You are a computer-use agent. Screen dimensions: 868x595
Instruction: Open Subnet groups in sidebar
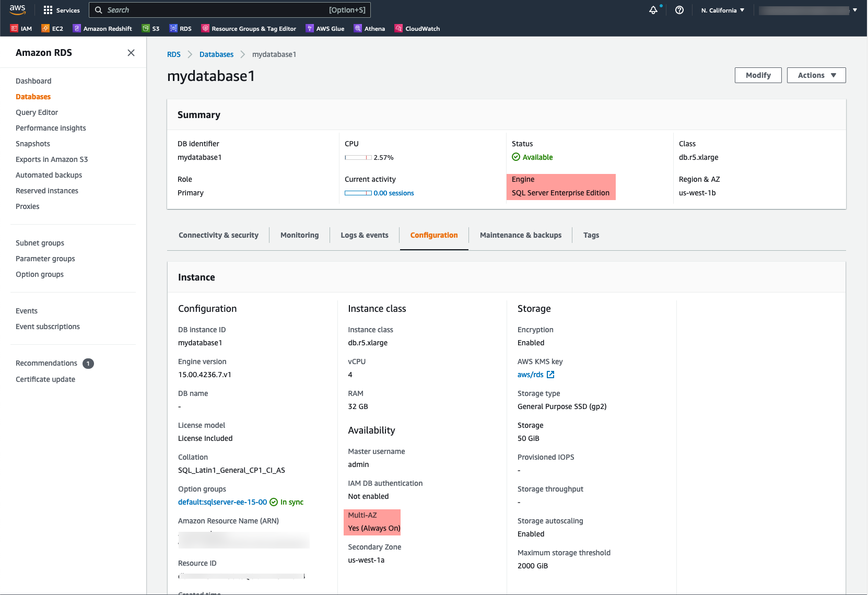(40, 243)
